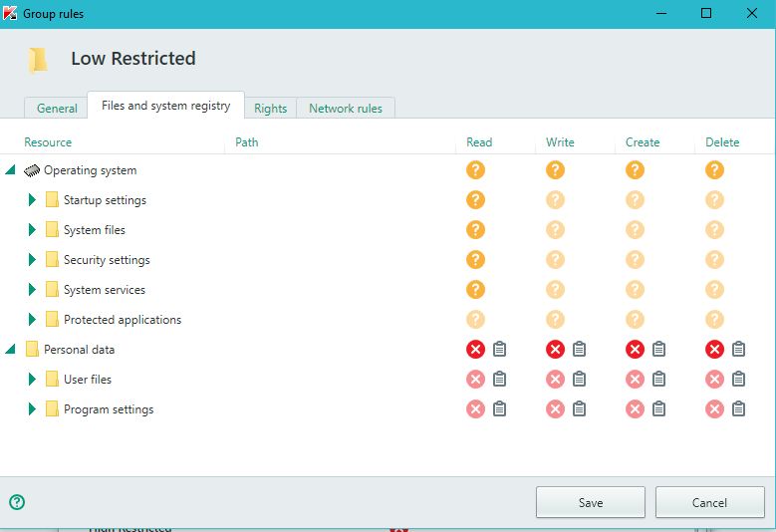The height and width of the screenshot is (532, 776).
Task: Click the Write deny icon for Program settings
Action: pyautogui.click(x=555, y=409)
